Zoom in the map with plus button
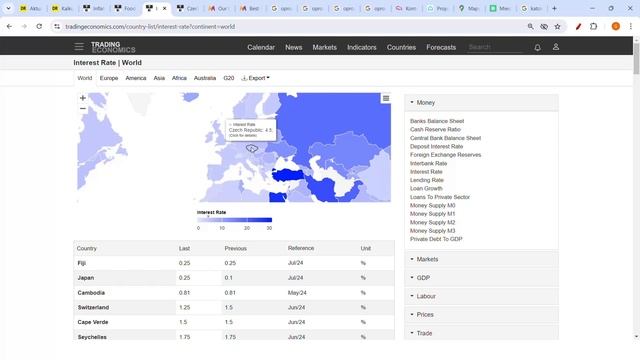 (83, 98)
